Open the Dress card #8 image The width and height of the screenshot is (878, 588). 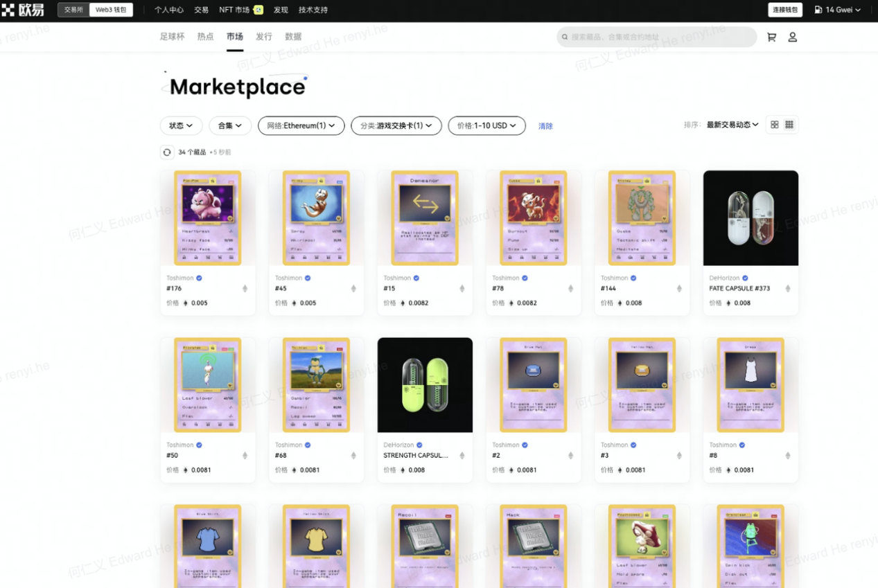pyautogui.click(x=750, y=385)
